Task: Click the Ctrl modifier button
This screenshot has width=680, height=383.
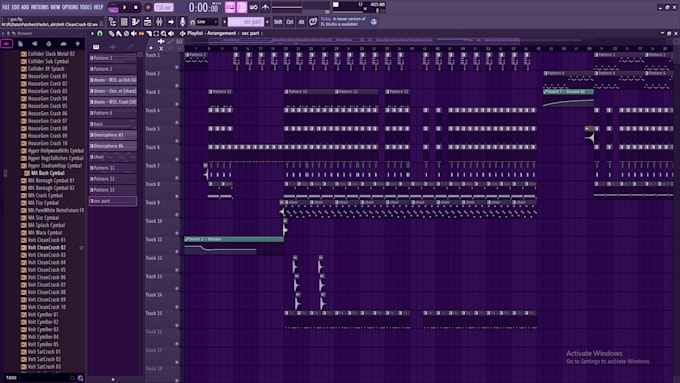Action: (x=290, y=22)
